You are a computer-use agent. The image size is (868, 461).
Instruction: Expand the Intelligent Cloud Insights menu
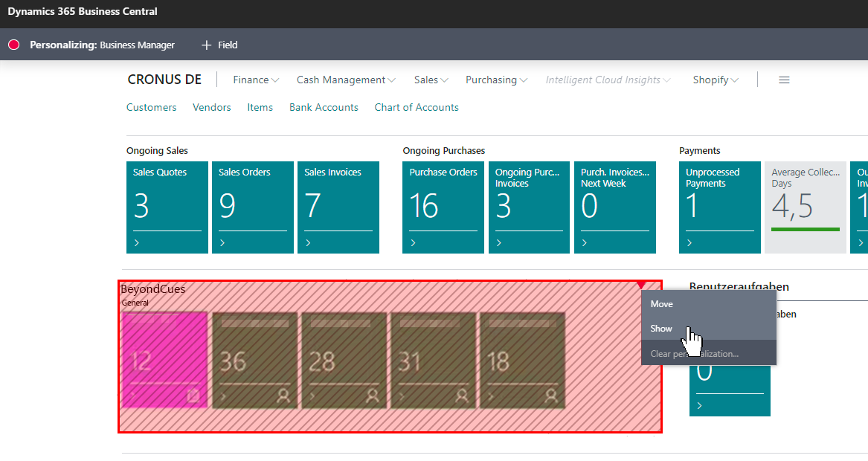608,80
